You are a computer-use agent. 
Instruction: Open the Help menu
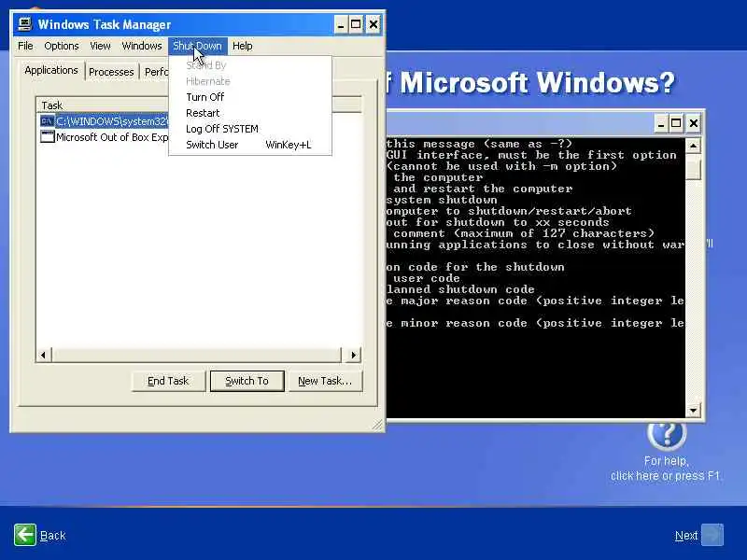pyautogui.click(x=242, y=46)
